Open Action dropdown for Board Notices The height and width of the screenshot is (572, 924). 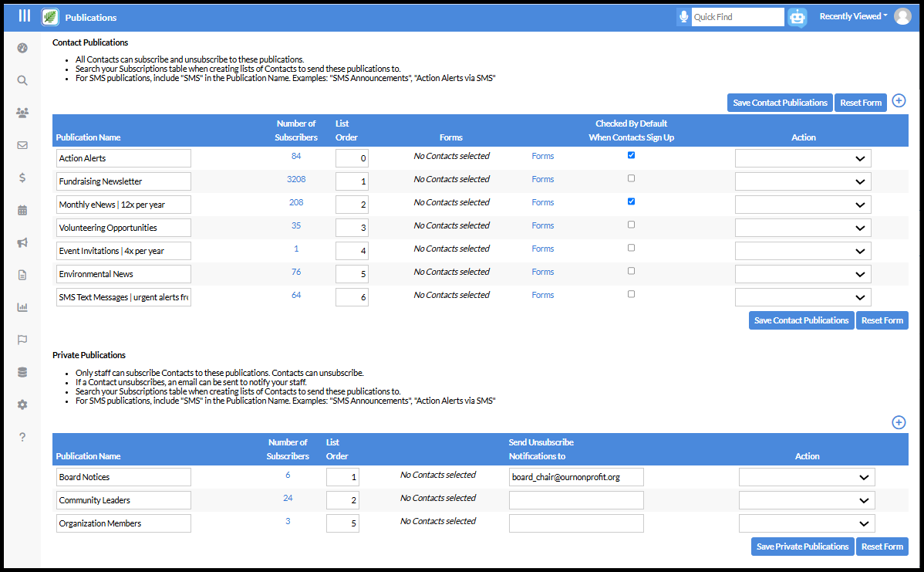(x=807, y=477)
